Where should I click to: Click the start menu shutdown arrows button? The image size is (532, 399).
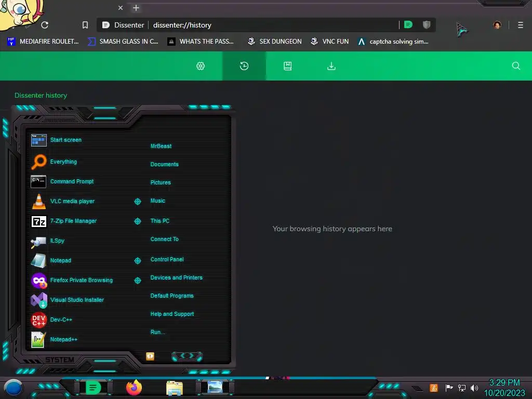point(187,356)
